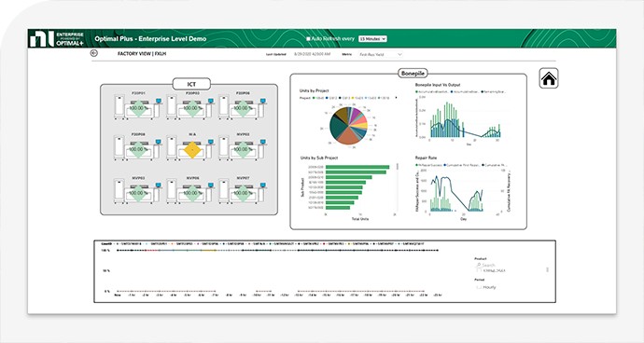The height and width of the screenshot is (343, 644).
Task: Select the ICT section label
Action: pos(191,84)
